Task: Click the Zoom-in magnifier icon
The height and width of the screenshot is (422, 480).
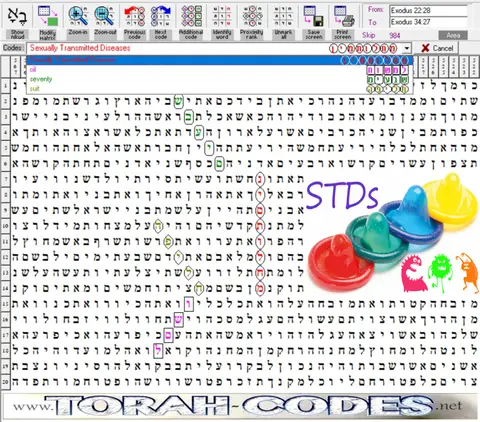Action: (x=78, y=16)
